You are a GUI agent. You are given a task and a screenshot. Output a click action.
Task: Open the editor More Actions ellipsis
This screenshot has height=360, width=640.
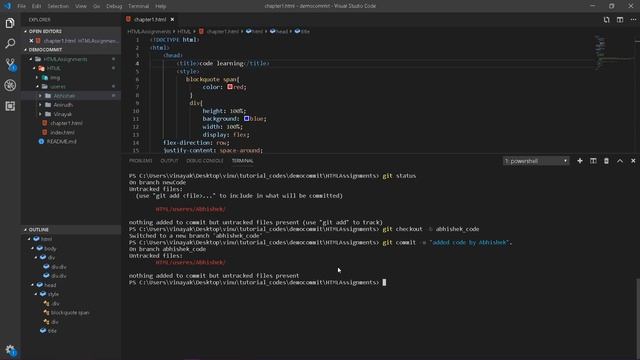click(633, 19)
